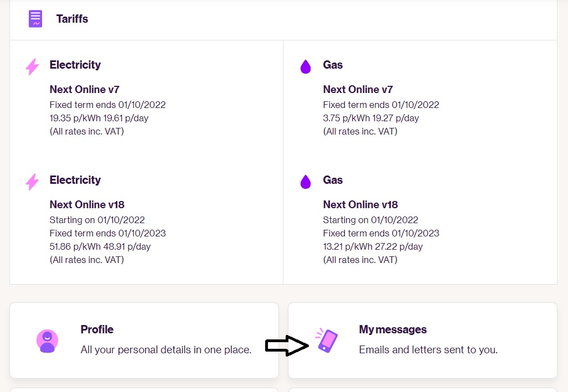Click "Emails and letters sent to you" text
568x392 pixels.
pos(428,350)
